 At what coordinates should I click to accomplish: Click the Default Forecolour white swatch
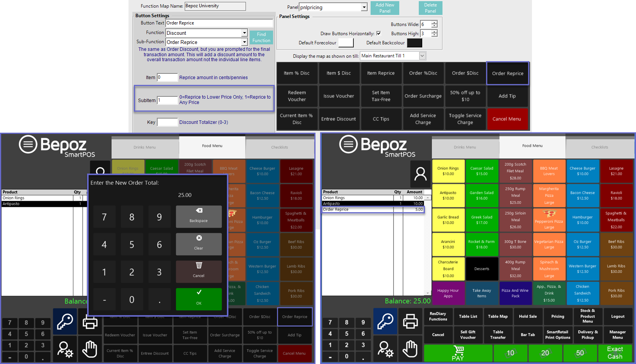coord(346,43)
